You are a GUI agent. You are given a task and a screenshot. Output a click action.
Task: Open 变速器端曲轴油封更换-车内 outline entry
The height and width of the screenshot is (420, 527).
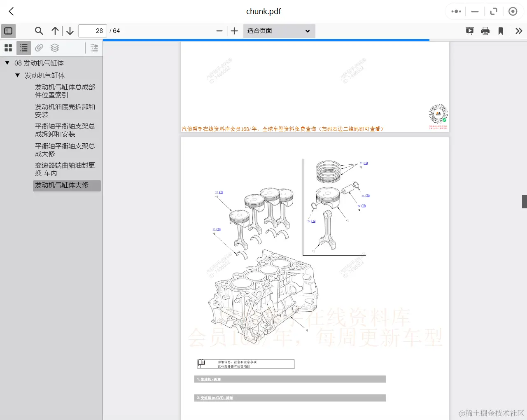pos(65,169)
